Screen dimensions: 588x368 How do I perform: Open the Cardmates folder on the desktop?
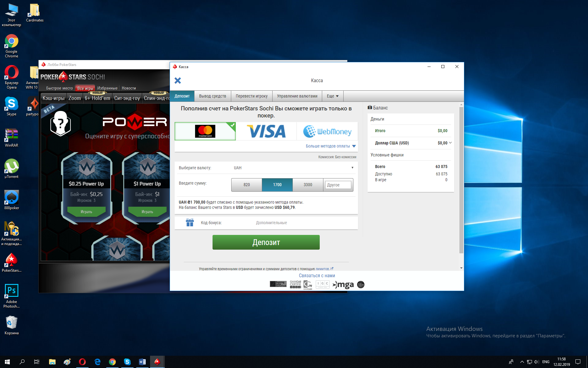point(35,13)
